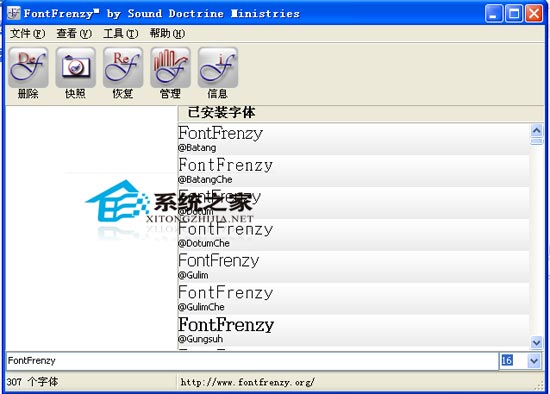The image size is (550, 394).
Task: Click the font list scrollbar thumb
Action: (536, 141)
